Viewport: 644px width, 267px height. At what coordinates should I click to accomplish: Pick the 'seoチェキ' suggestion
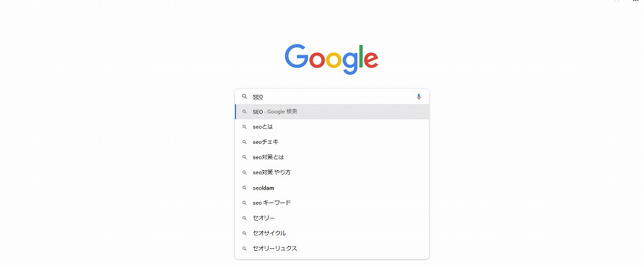point(332,142)
